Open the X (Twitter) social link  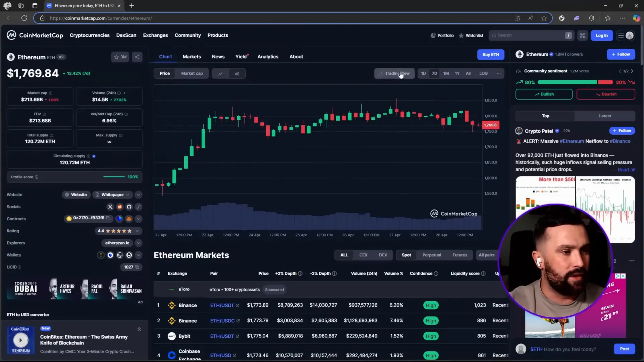(110, 207)
